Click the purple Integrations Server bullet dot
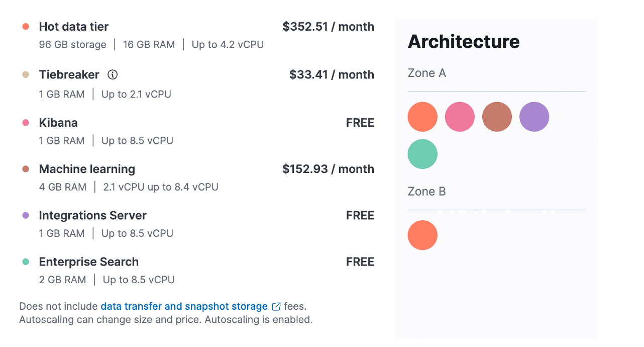 click(26, 215)
